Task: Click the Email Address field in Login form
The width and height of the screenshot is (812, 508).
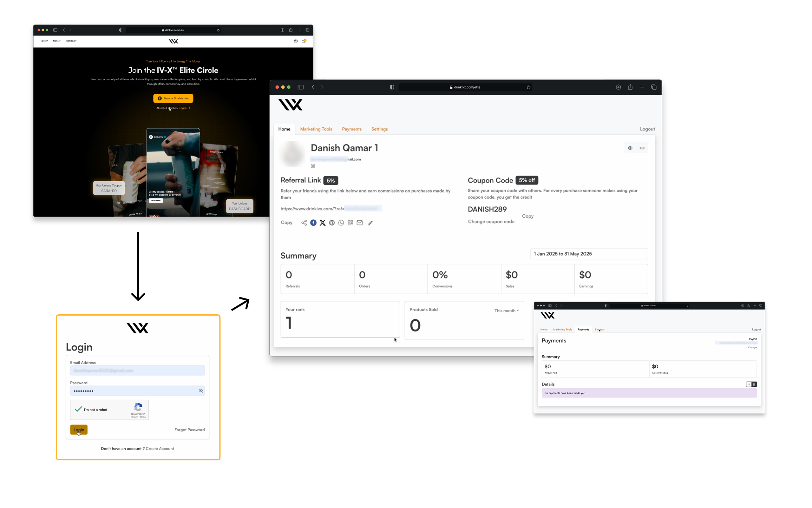Action: 137,371
